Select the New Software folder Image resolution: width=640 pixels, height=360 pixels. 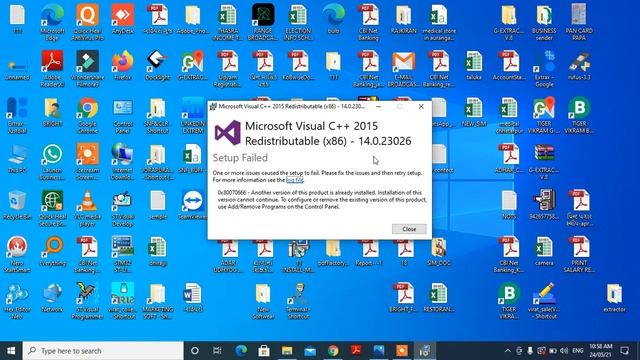coord(263,301)
